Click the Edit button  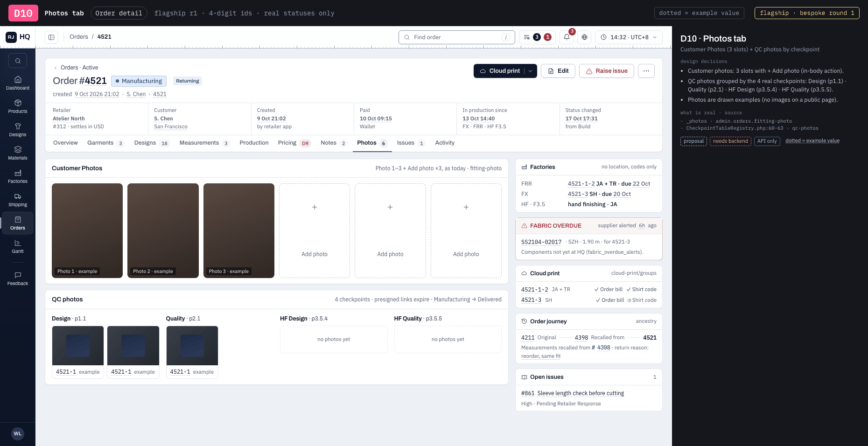558,71
